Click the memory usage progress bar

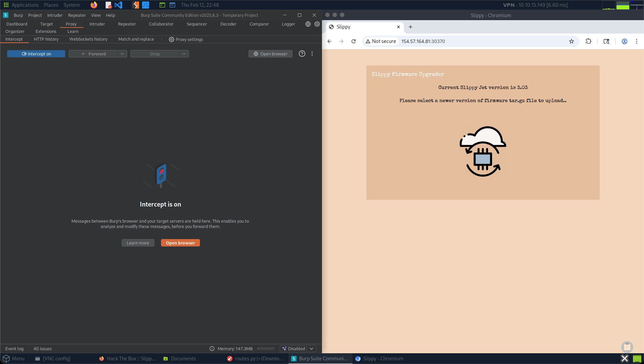pos(266,349)
